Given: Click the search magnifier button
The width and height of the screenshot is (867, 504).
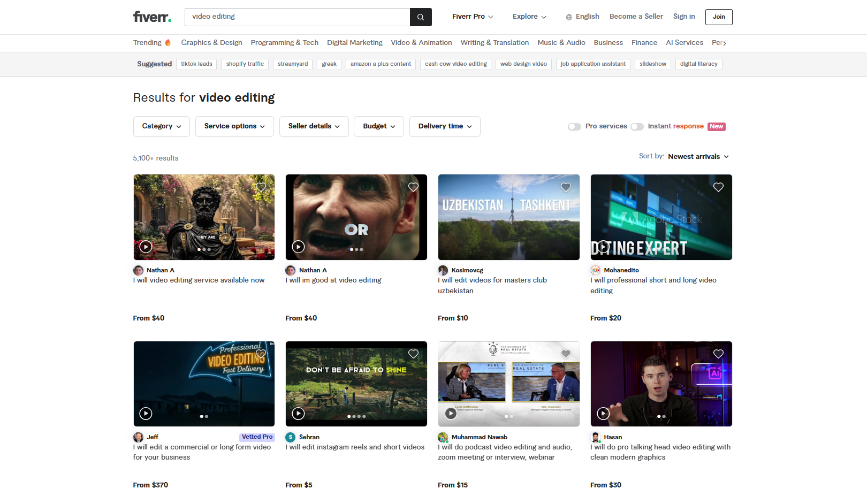Looking at the screenshot, I should click(421, 17).
